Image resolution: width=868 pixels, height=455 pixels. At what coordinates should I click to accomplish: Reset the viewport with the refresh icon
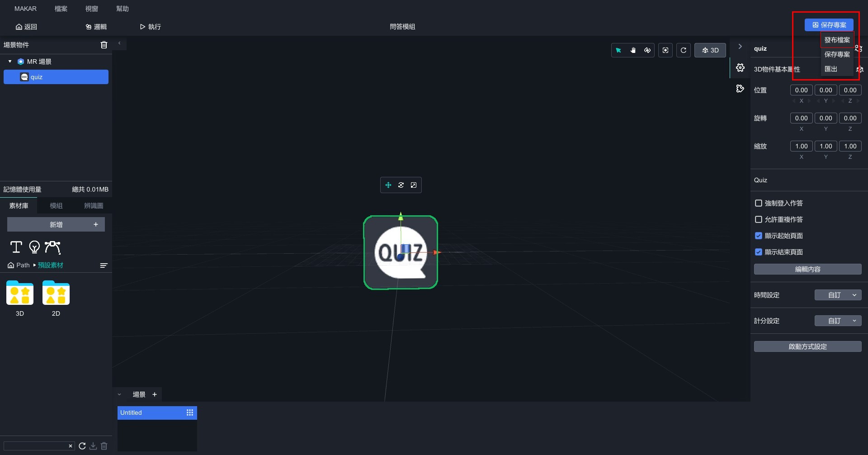pos(684,50)
